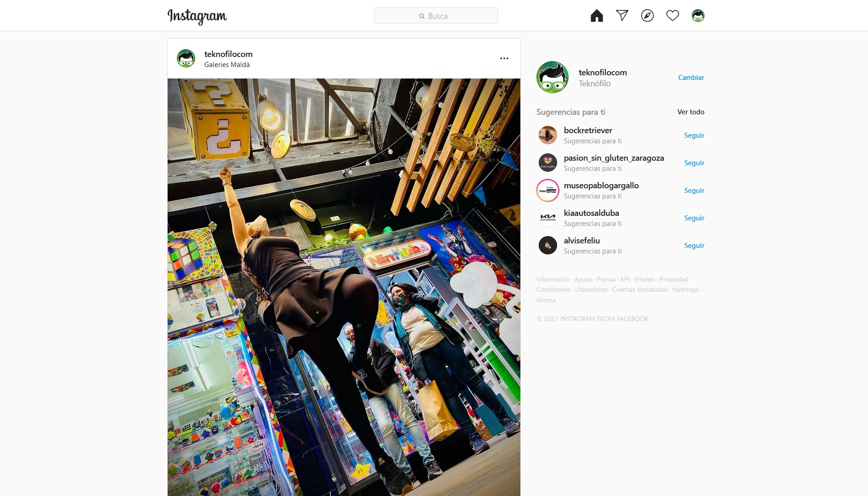
Task: Open Ver todo suggestions list
Action: coord(691,112)
